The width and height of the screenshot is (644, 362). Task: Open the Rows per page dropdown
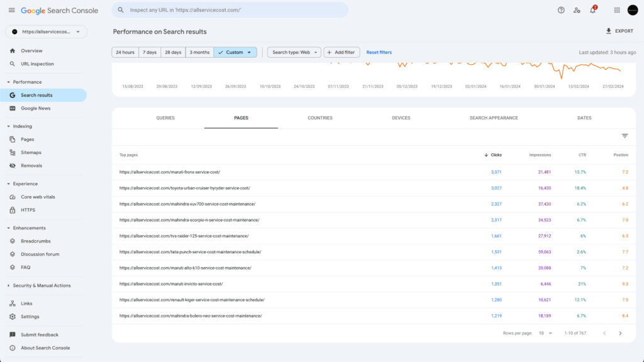click(x=545, y=333)
